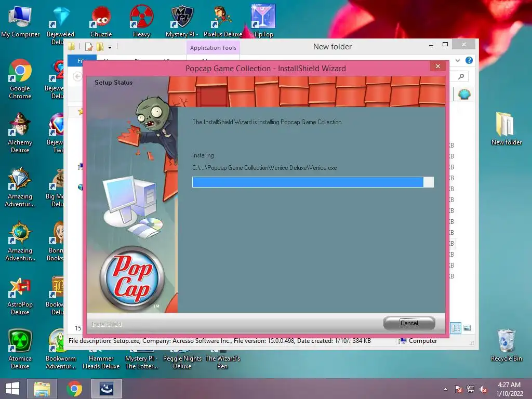Launch the TipTop desktop shortcut
Screen dimensions: 532x399
pos(263,21)
